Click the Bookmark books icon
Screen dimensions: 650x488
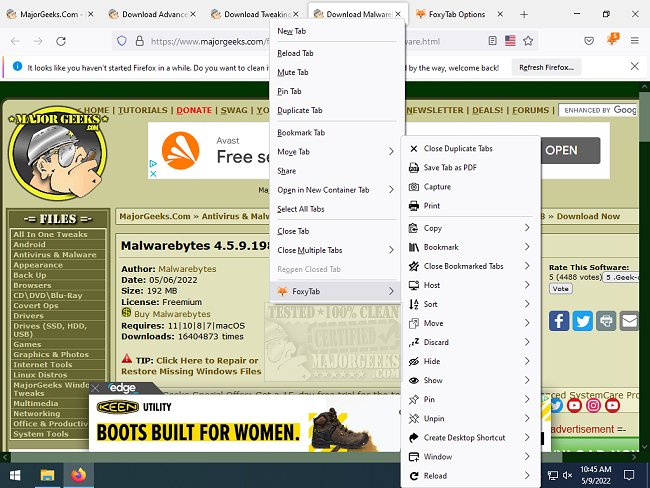(x=414, y=247)
